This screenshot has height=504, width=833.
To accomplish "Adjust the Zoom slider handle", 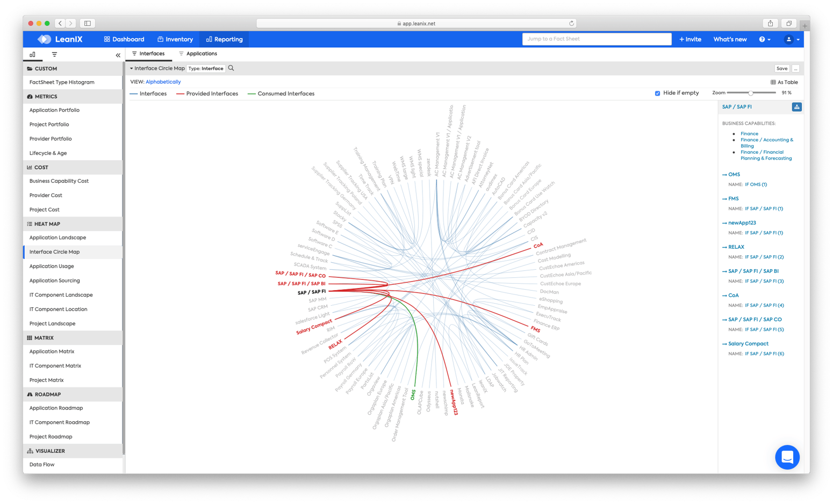I will 750,93.
